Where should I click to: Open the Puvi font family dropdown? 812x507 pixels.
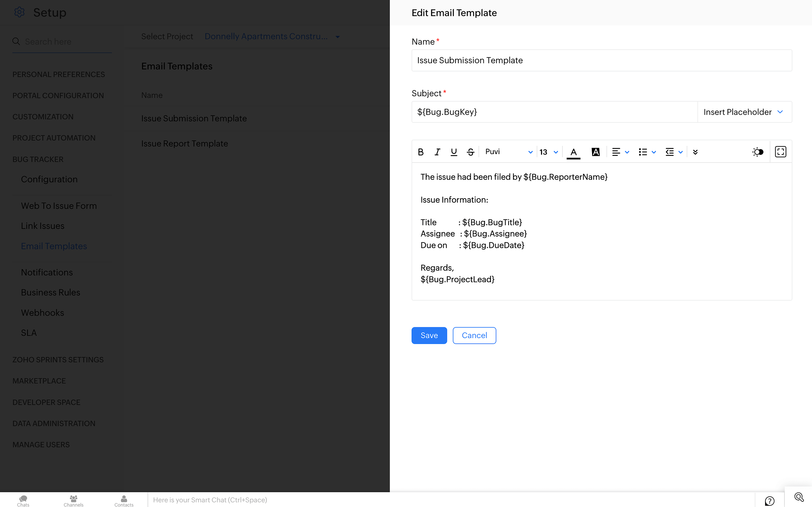508,152
